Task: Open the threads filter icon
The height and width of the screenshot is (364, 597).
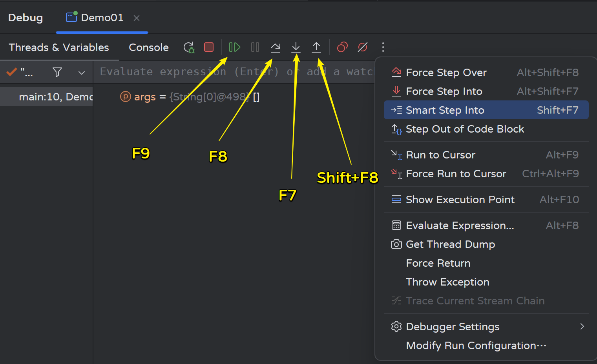Action: pyautogui.click(x=57, y=72)
